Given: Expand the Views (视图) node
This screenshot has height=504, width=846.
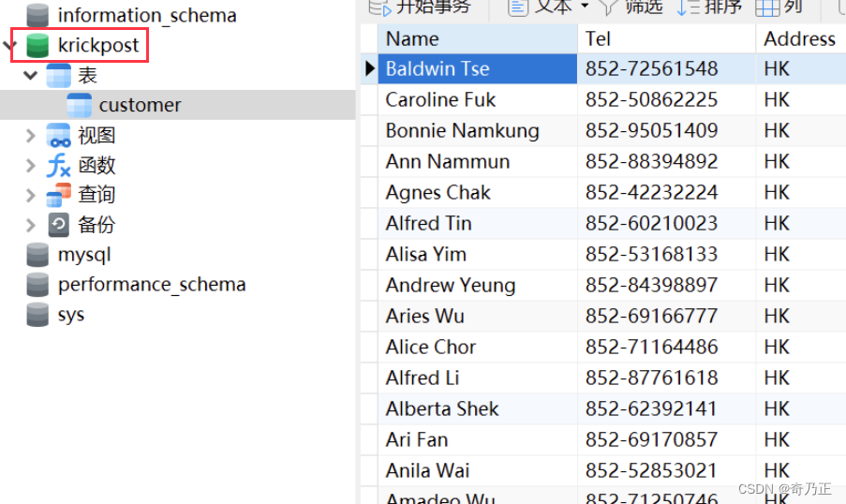Looking at the screenshot, I should 30,136.
